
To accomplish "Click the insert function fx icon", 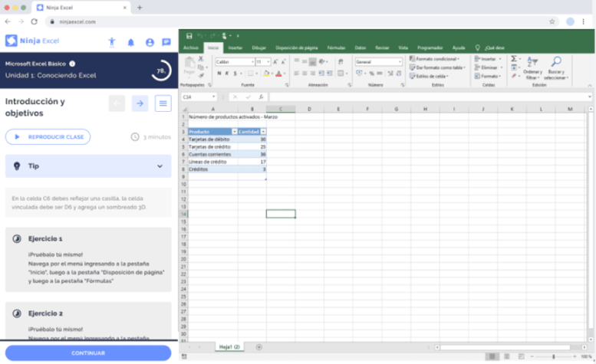I will point(261,97).
